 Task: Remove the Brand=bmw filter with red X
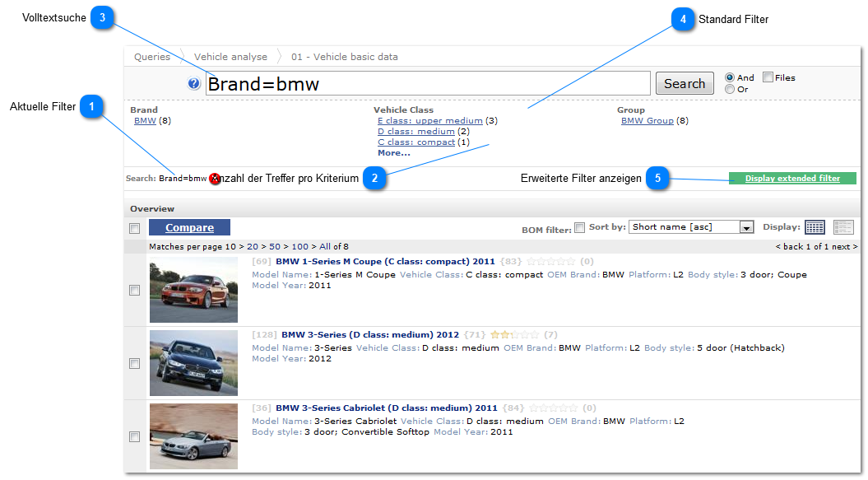tap(215, 179)
